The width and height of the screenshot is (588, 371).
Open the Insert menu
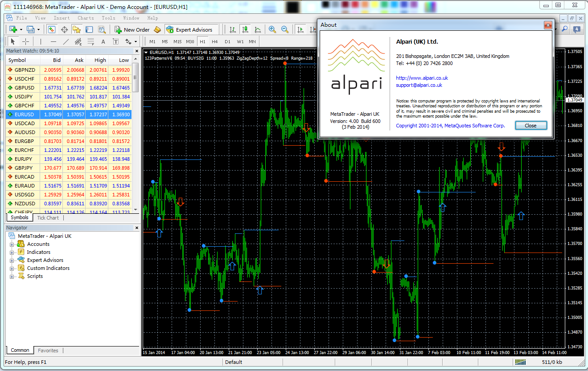pyautogui.click(x=62, y=18)
